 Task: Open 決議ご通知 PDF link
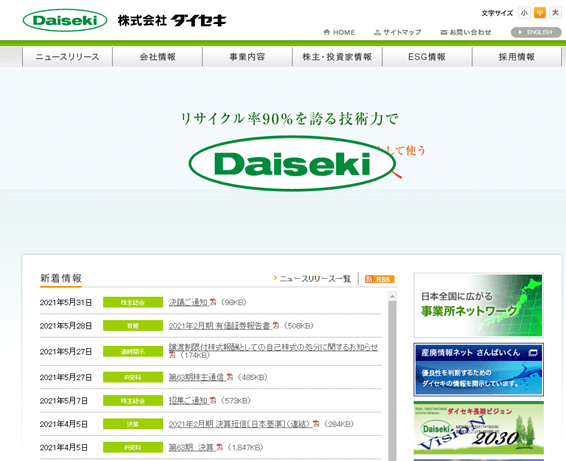tap(188, 302)
